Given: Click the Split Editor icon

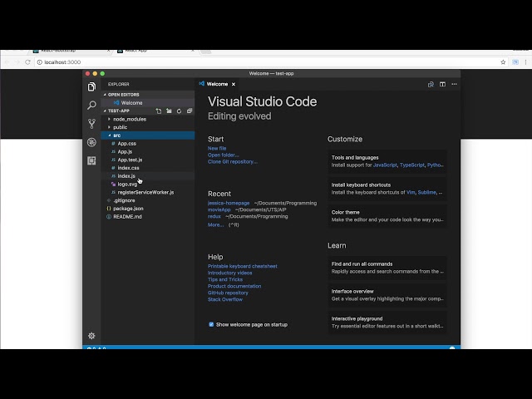Looking at the screenshot, I should tap(442, 84).
